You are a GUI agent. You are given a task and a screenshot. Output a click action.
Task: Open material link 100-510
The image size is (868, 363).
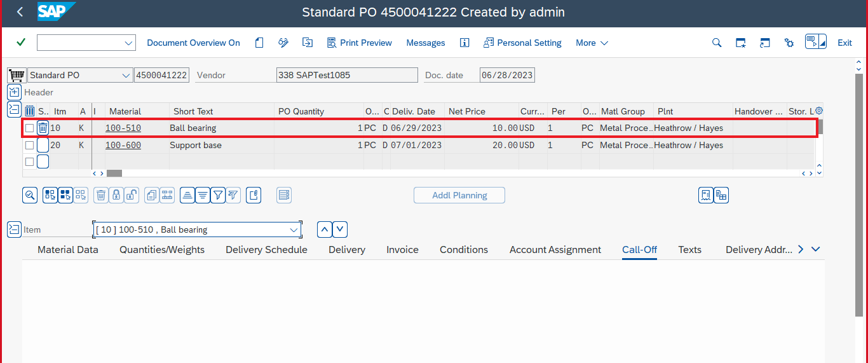coord(123,128)
